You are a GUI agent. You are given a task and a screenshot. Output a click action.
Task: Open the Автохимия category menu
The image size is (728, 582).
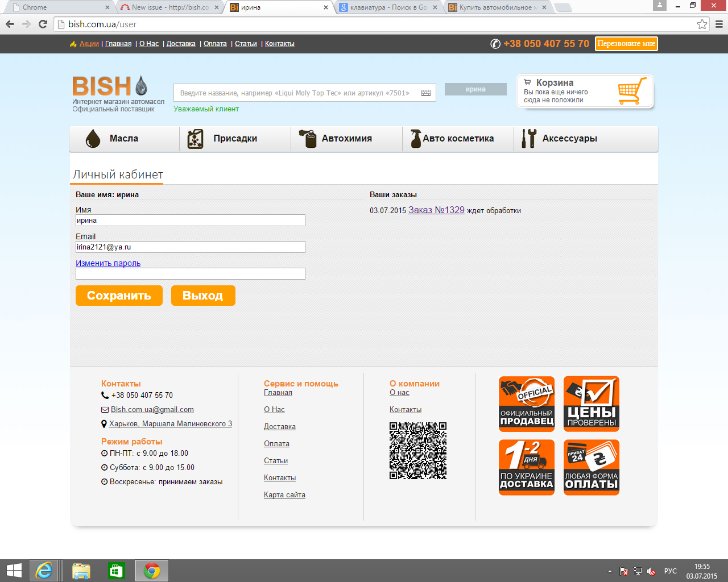(x=346, y=139)
